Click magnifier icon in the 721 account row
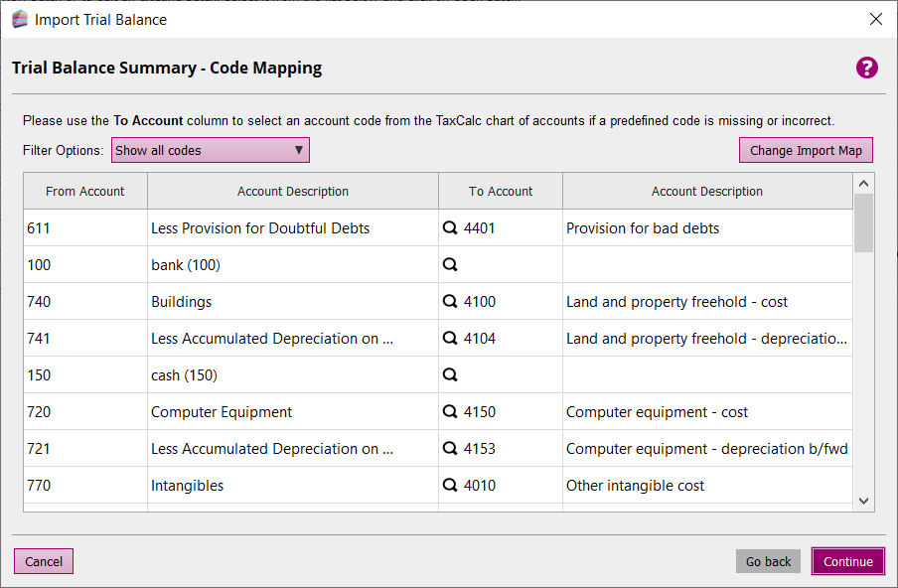Viewport: 898px width, 588px height. pyautogui.click(x=450, y=449)
